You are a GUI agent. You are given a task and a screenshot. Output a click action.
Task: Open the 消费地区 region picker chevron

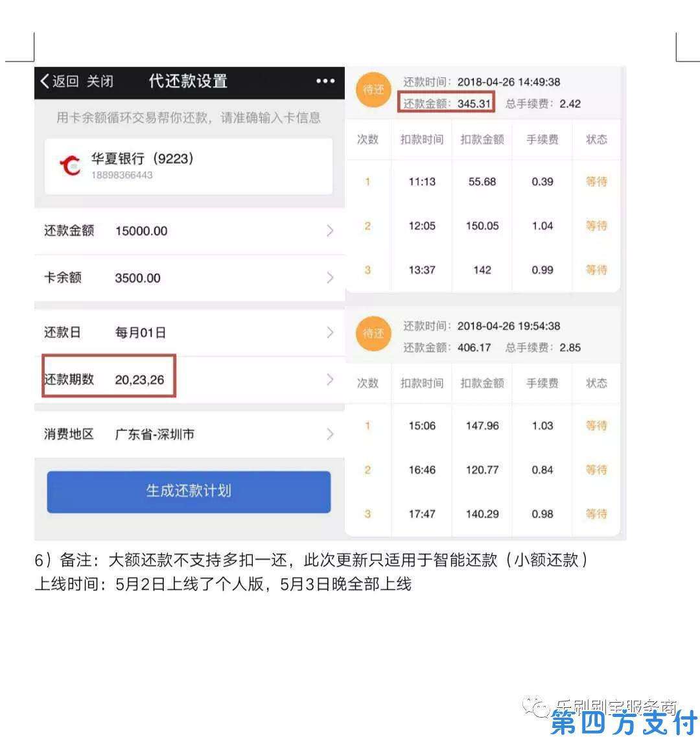pos(331,434)
